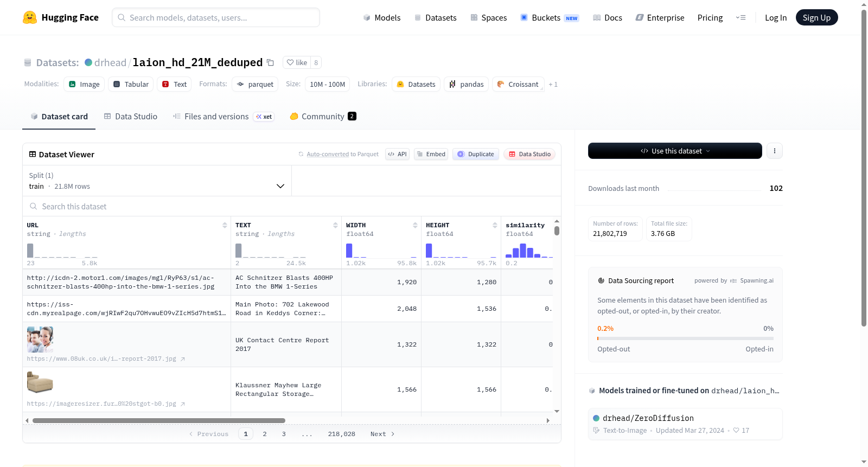Click the Tabular modality tag
The height and width of the screenshot is (467, 868).
pos(131,84)
